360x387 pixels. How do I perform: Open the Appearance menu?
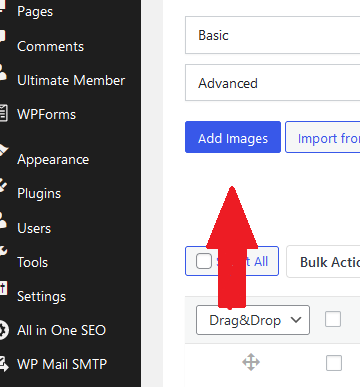pos(53,159)
